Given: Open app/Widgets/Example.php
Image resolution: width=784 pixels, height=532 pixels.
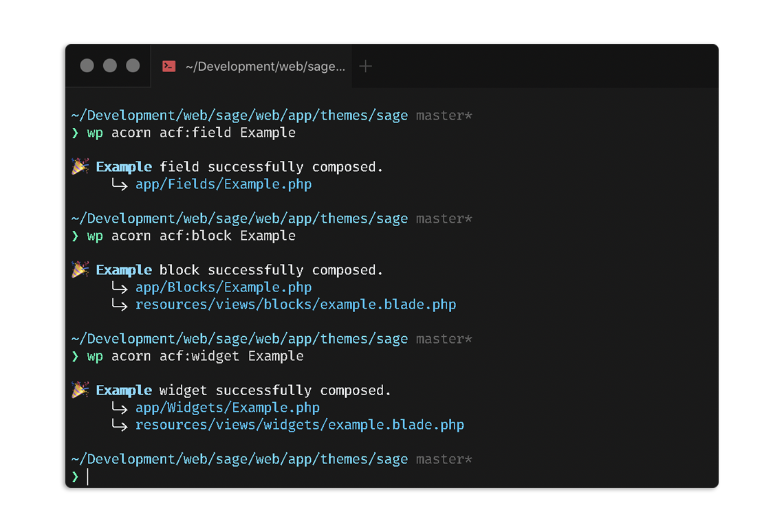Looking at the screenshot, I should (228, 407).
